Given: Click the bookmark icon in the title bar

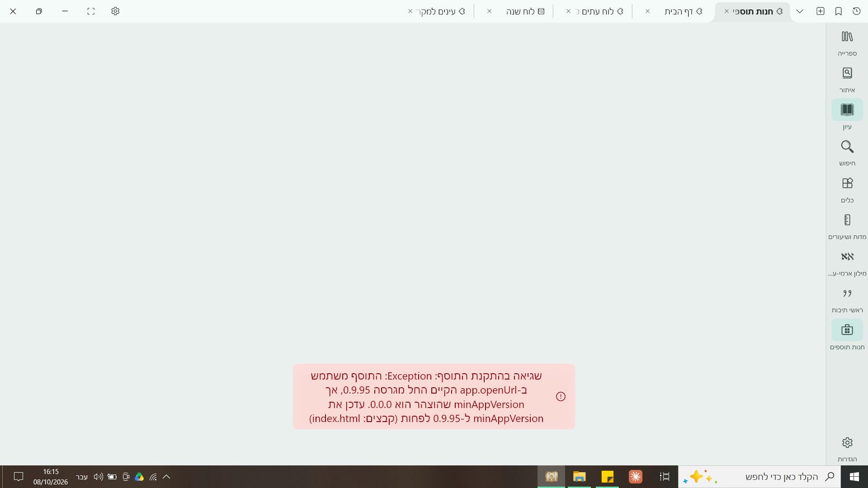Looking at the screenshot, I should (x=839, y=11).
